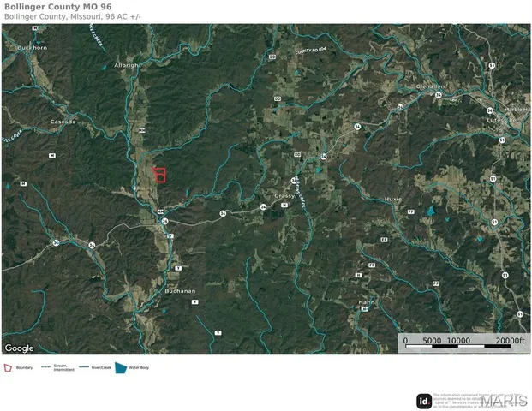Click the MARIS watermark logo

tap(504, 402)
